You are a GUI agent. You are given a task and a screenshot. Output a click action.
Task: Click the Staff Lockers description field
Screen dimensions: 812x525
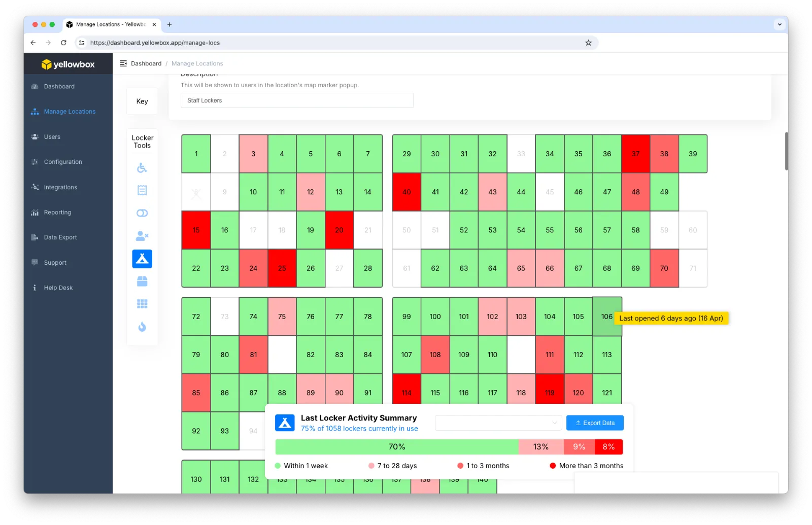(297, 100)
